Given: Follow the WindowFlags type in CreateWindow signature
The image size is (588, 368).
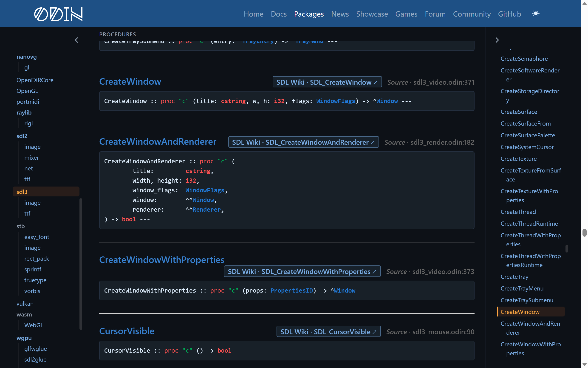Looking at the screenshot, I should click(x=336, y=101).
